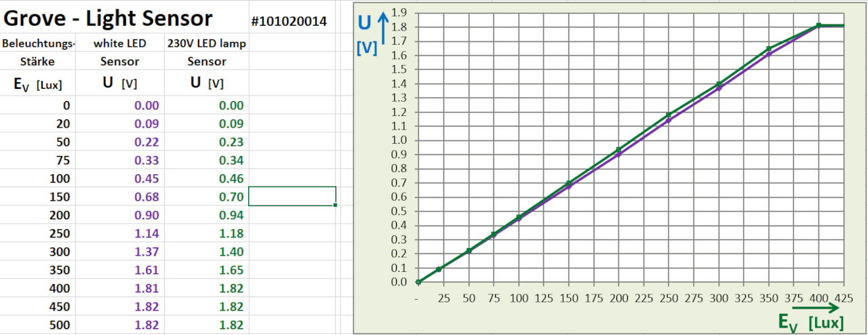Select the 230V lamp value 0.94
868x335 pixels.
pos(231,215)
